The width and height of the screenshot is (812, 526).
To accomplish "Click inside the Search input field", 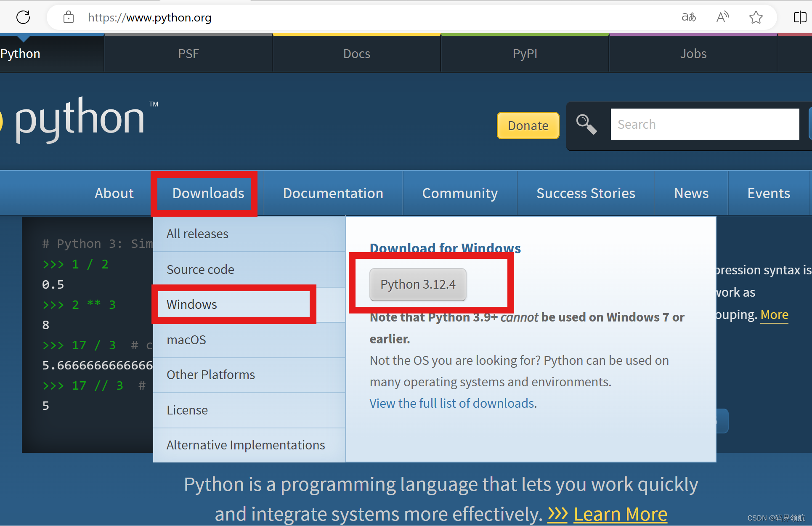I will pyautogui.click(x=704, y=124).
